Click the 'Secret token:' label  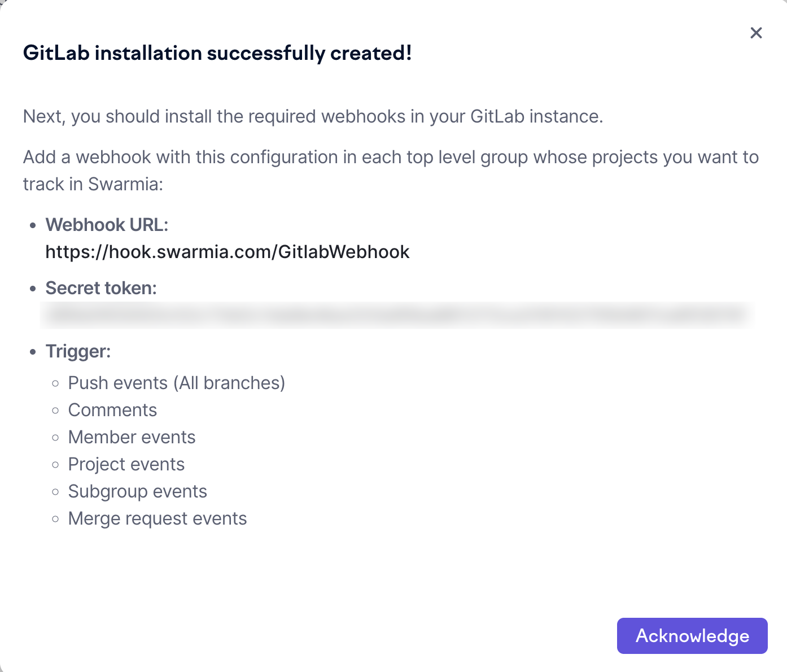(x=101, y=288)
